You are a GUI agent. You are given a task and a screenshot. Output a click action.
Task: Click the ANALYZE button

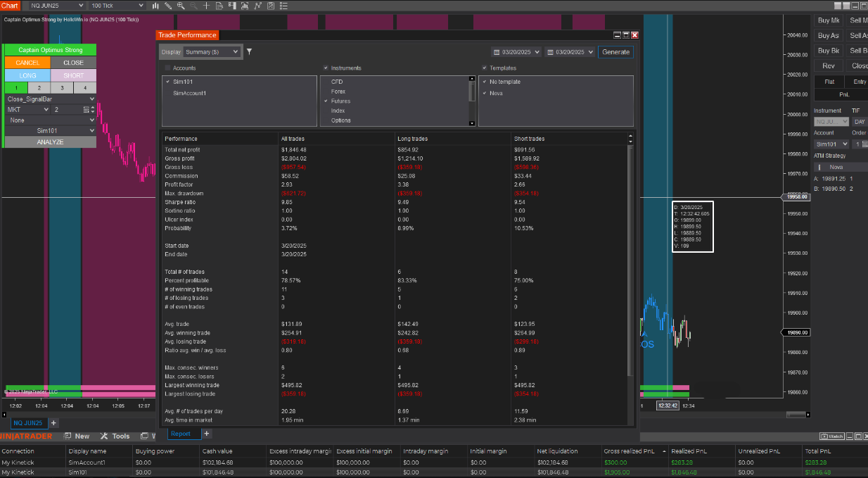(x=50, y=142)
